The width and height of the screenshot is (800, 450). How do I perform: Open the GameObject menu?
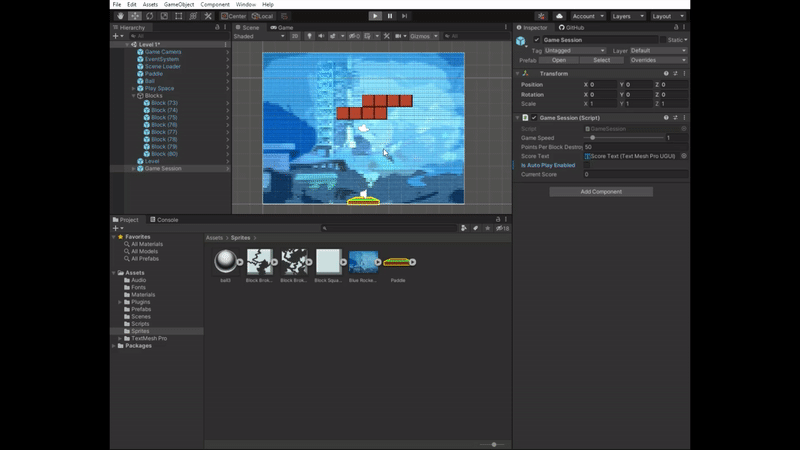(x=178, y=4)
